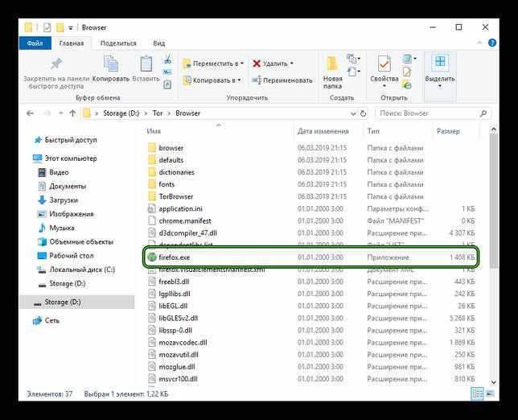
Task: Click Storage (D:) breadcrumb in address bar
Action: [121, 113]
